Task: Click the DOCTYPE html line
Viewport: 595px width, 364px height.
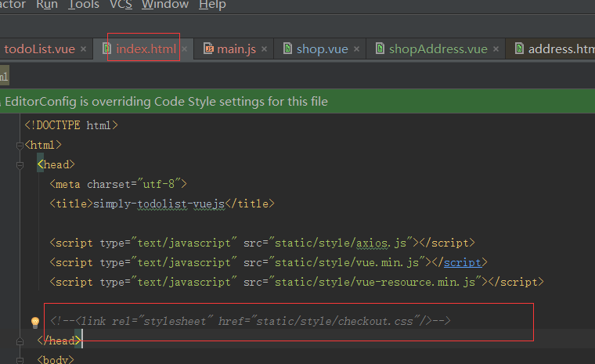Action: pos(71,125)
